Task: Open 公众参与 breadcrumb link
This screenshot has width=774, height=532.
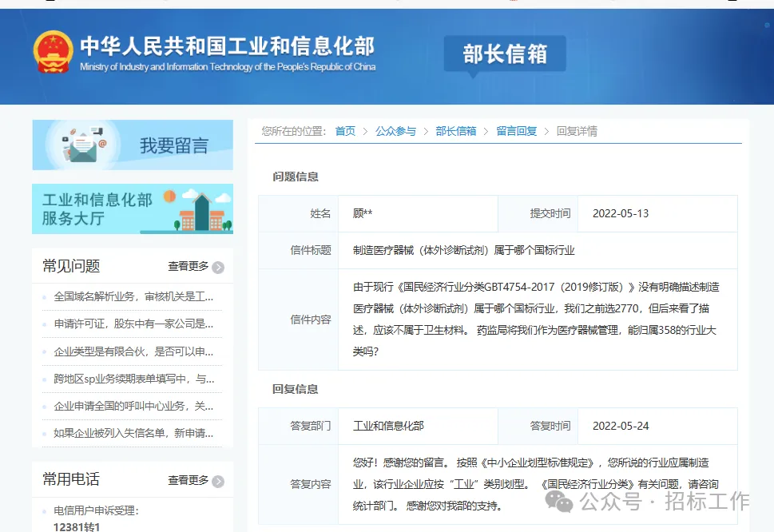Action: click(x=395, y=131)
